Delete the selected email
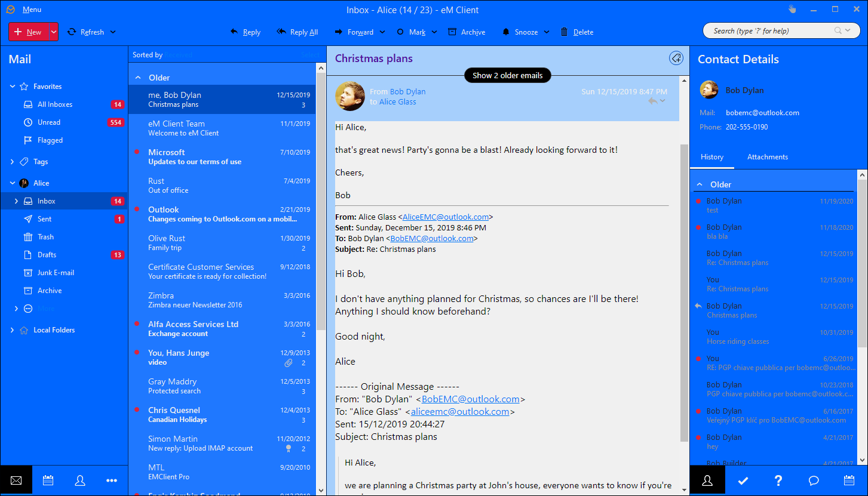Image resolution: width=868 pixels, height=496 pixels. click(x=576, y=32)
